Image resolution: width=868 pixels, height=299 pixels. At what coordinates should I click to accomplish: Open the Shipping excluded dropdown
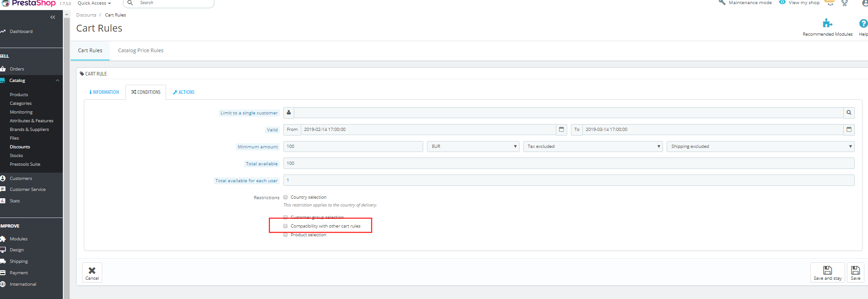[761, 147]
